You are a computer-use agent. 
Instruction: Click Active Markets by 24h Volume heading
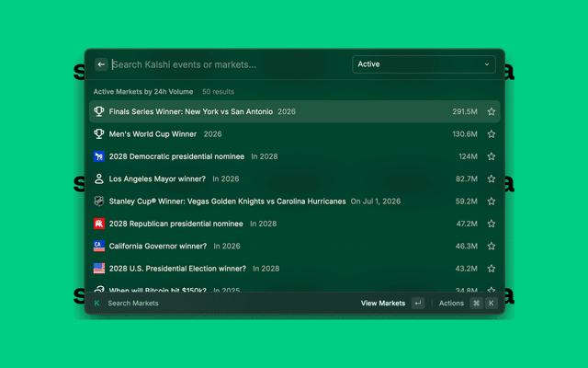click(143, 92)
